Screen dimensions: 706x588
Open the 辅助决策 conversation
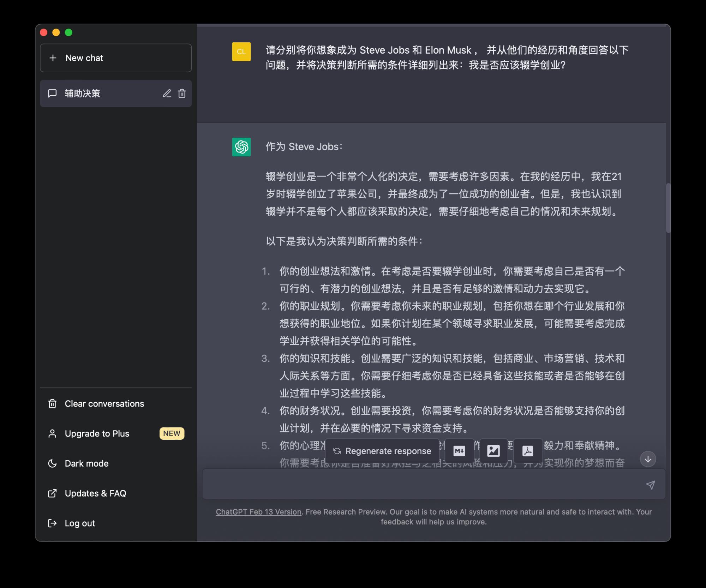click(116, 94)
